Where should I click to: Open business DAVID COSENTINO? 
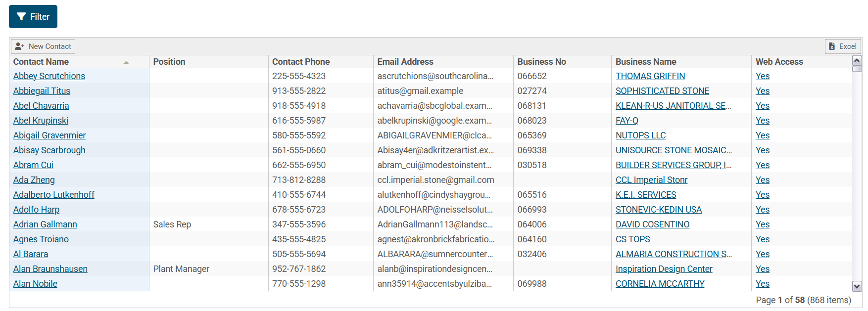652,224
